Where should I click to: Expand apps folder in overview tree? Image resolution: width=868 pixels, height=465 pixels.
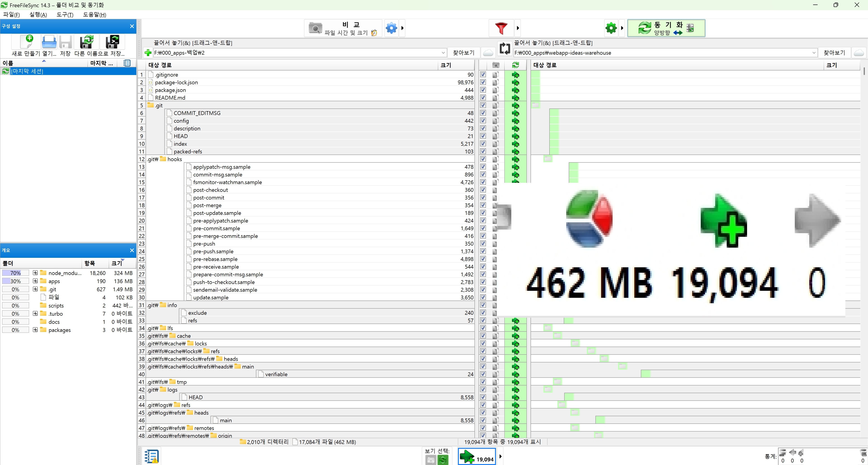[x=35, y=281]
